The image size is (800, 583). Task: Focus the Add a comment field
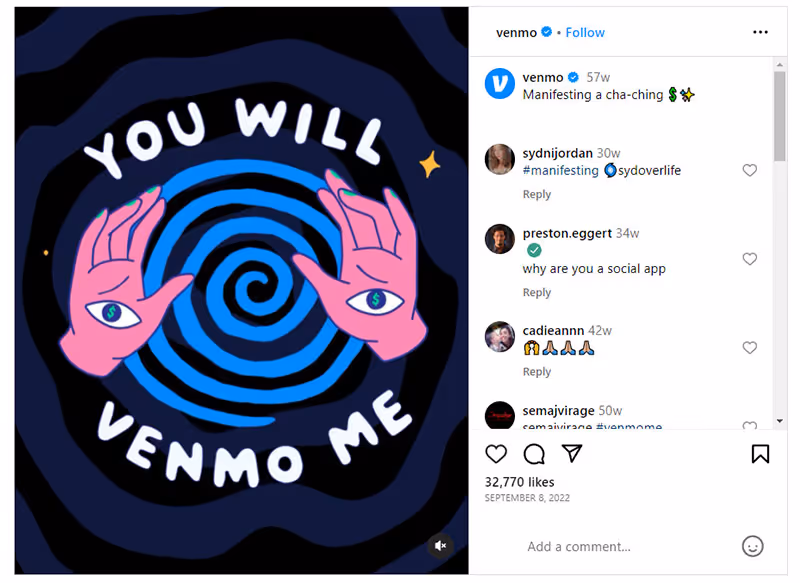(x=579, y=546)
